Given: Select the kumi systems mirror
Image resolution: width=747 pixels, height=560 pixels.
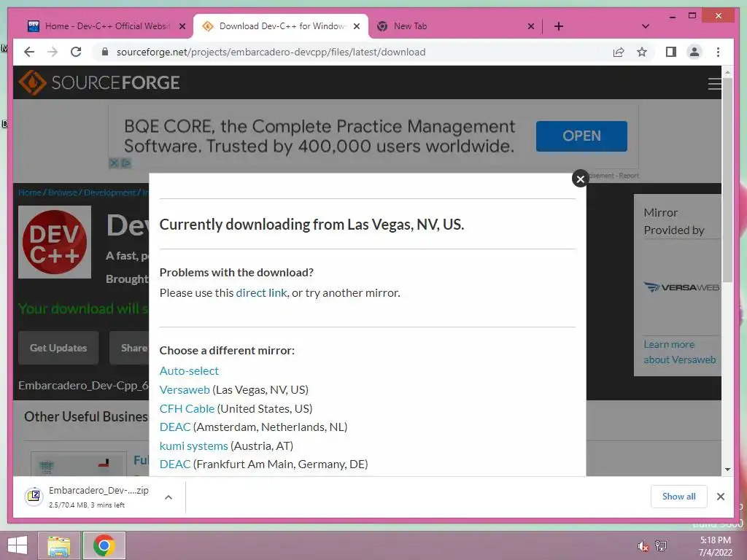Looking at the screenshot, I should 193,446.
